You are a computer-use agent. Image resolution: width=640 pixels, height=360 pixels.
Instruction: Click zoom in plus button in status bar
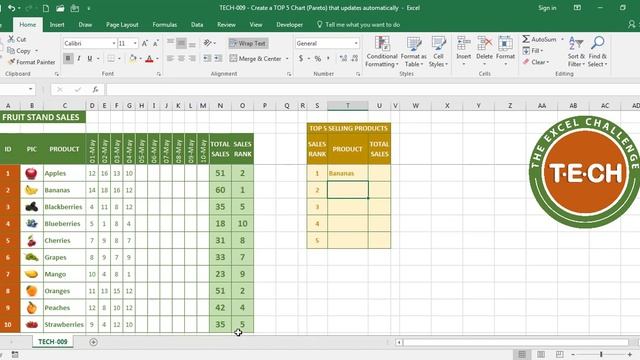click(x=630, y=354)
